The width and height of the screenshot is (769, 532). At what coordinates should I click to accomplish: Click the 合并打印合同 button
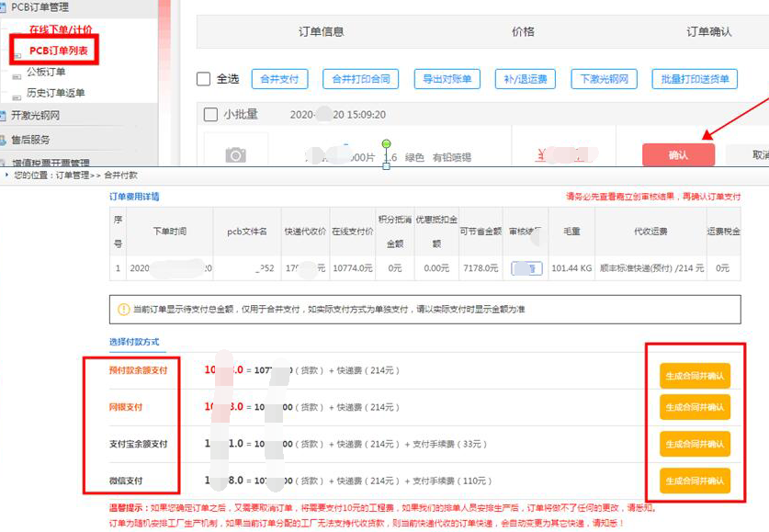click(360, 79)
